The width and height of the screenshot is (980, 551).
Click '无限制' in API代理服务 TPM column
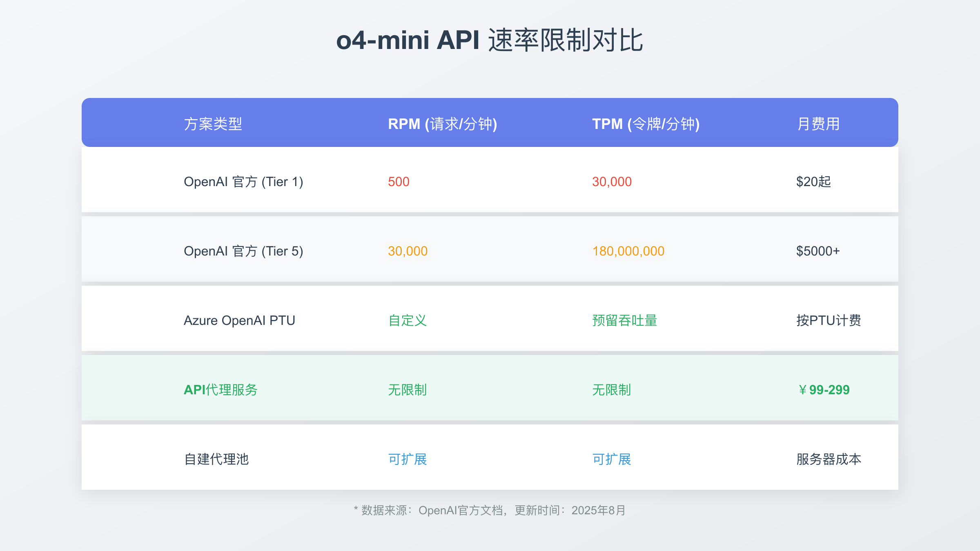pos(612,390)
